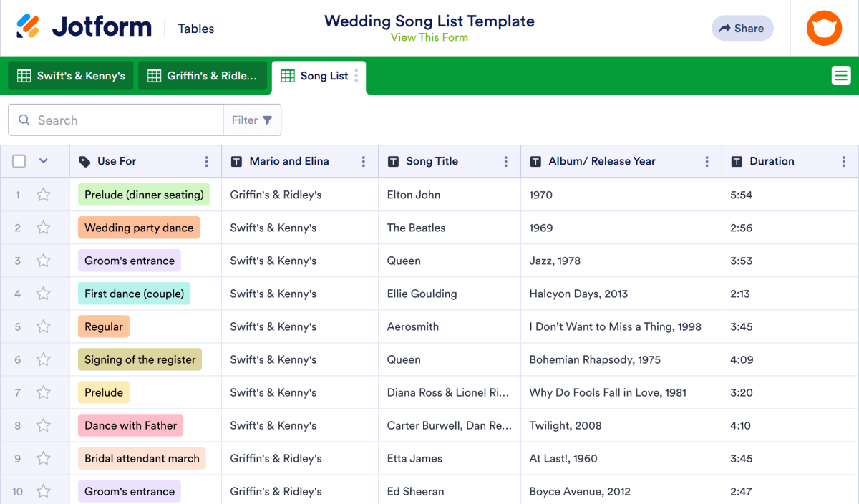The height and width of the screenshot is (504, 859).
Task: Switch to the Swift's & Kenny's tab
Action: (x=71, y=76)
